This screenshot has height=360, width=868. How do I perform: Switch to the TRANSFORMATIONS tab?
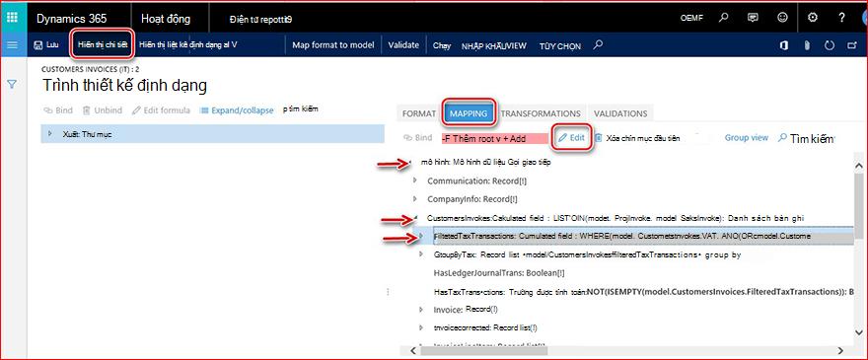[541, 113]
